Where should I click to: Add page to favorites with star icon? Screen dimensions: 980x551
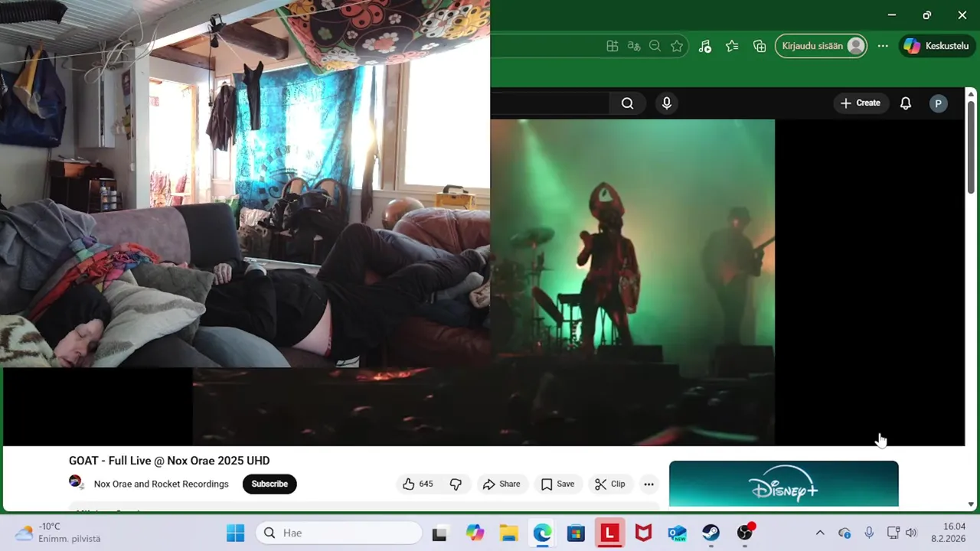[677, 46]
